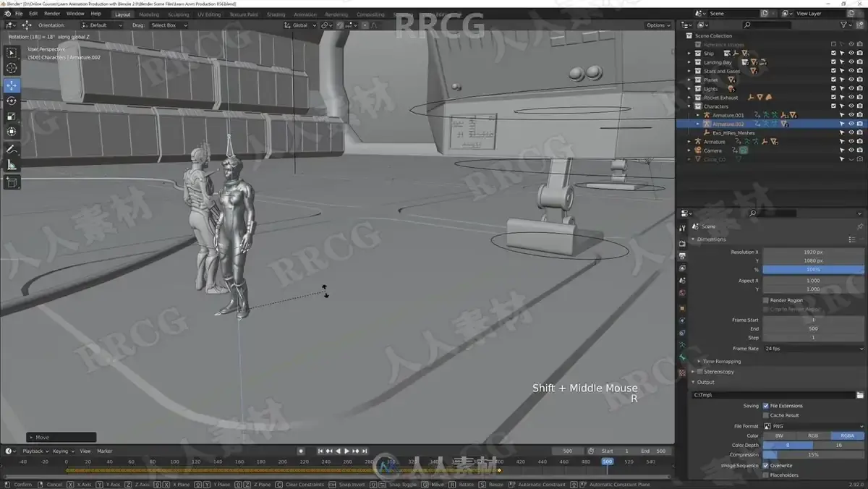Viewport: 868px width, 489px height.
Task: Hide Armature.001 in viewport
Action: 851,115
